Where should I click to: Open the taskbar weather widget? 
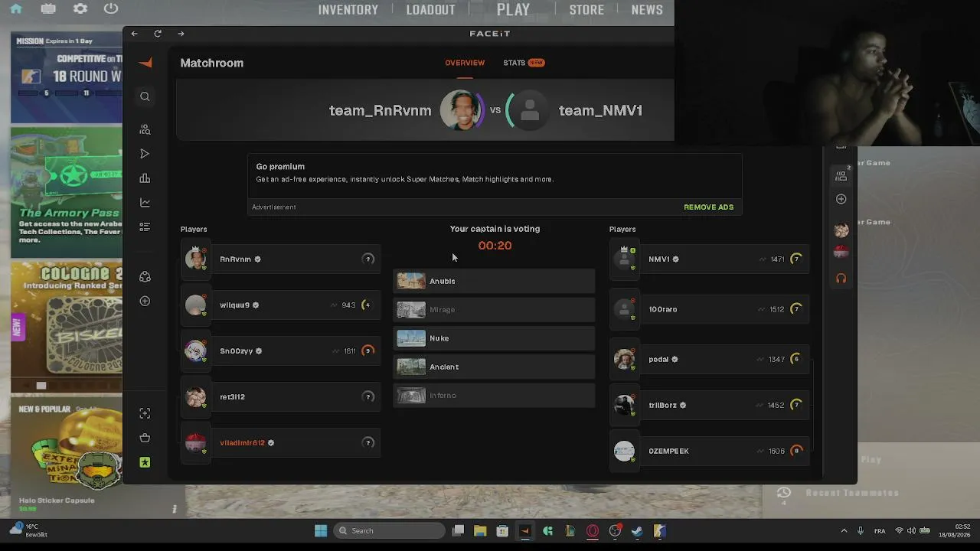tap(28, 530)
